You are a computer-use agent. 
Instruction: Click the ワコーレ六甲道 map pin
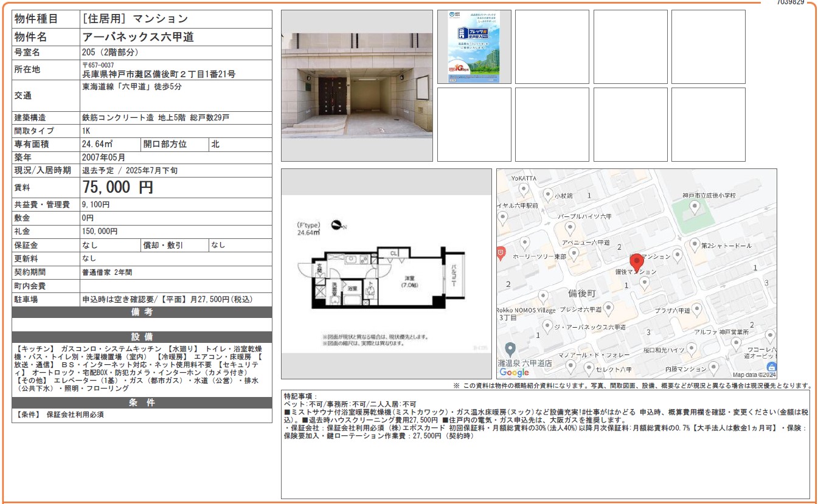770,336
